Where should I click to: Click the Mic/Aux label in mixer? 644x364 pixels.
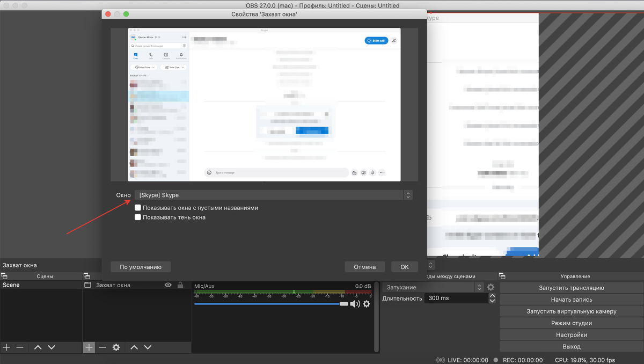click(x=204, y=286)
